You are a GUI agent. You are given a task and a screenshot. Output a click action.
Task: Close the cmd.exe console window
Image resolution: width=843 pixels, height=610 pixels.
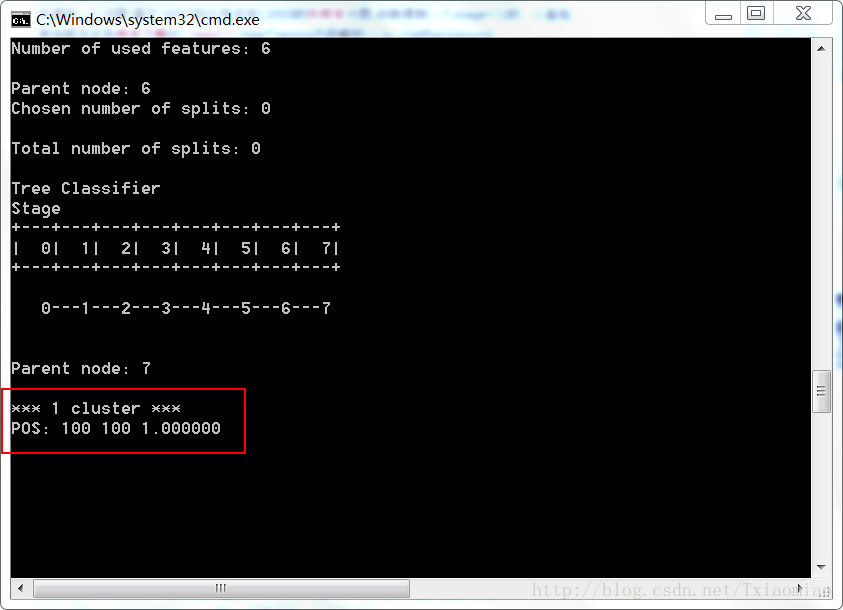click(803, 13)
